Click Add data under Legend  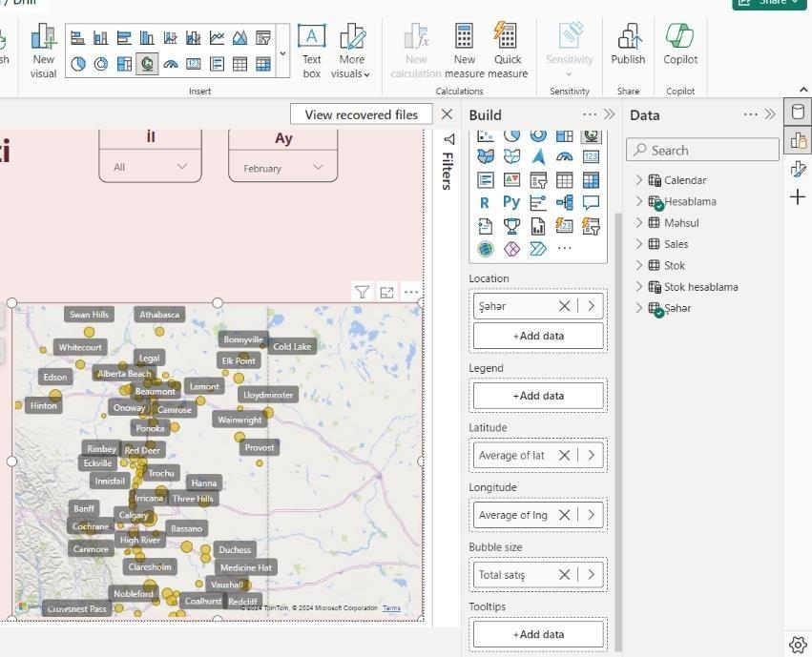coord(538,396)
